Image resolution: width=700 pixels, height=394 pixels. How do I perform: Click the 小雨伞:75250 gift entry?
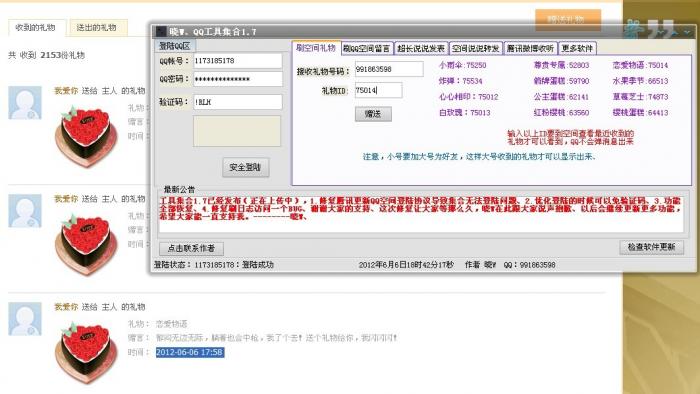(x=462, y=65)
